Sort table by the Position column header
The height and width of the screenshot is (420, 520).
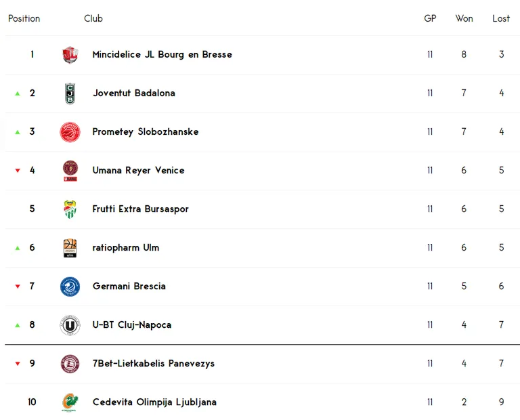[24, 18]
